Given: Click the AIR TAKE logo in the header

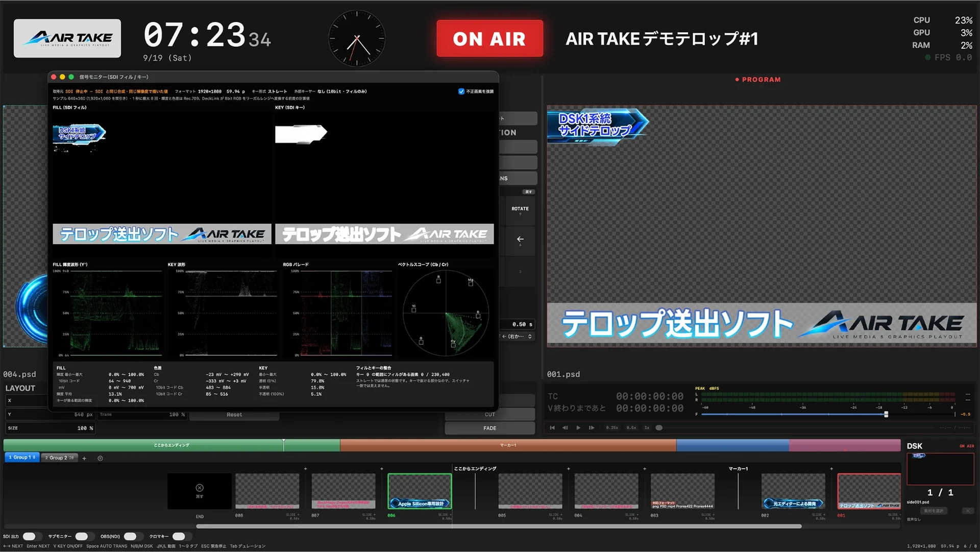Looking at the screenshot, I should (67, 38).
